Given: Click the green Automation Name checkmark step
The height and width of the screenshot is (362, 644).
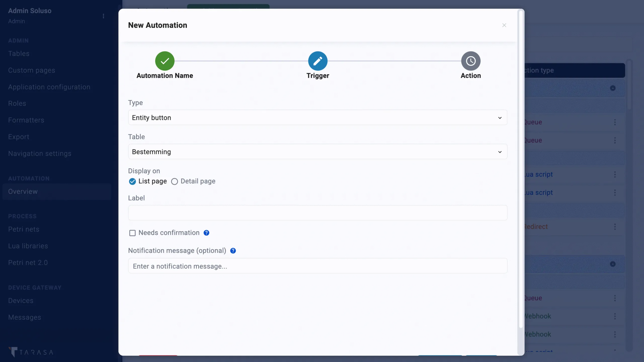Looking at the screenshot, I should 165,61.
